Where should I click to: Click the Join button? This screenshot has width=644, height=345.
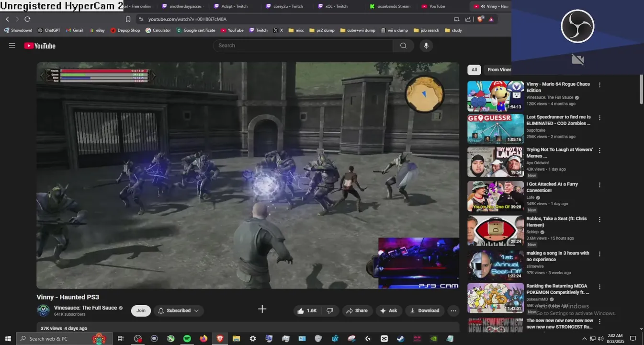tap(141, 310)
